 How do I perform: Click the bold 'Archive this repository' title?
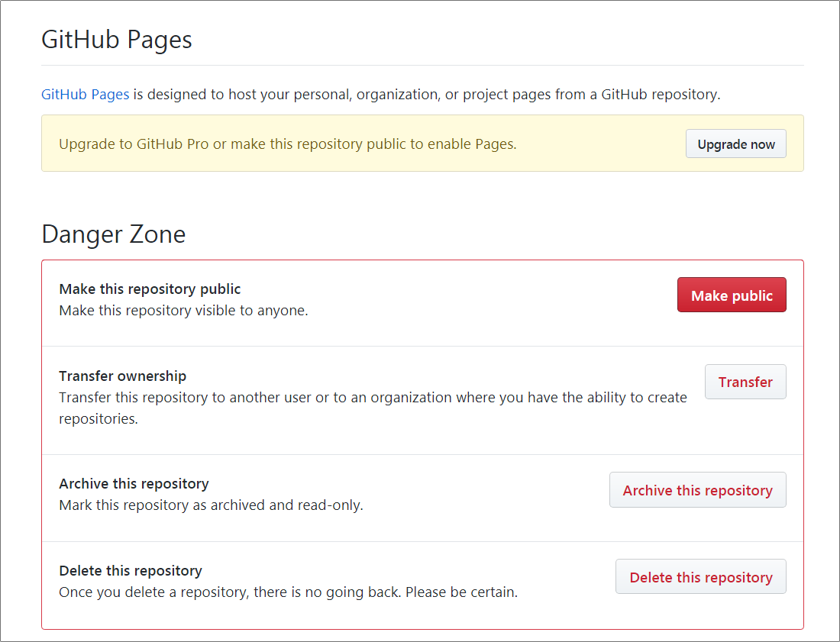(x=134, y=483)
